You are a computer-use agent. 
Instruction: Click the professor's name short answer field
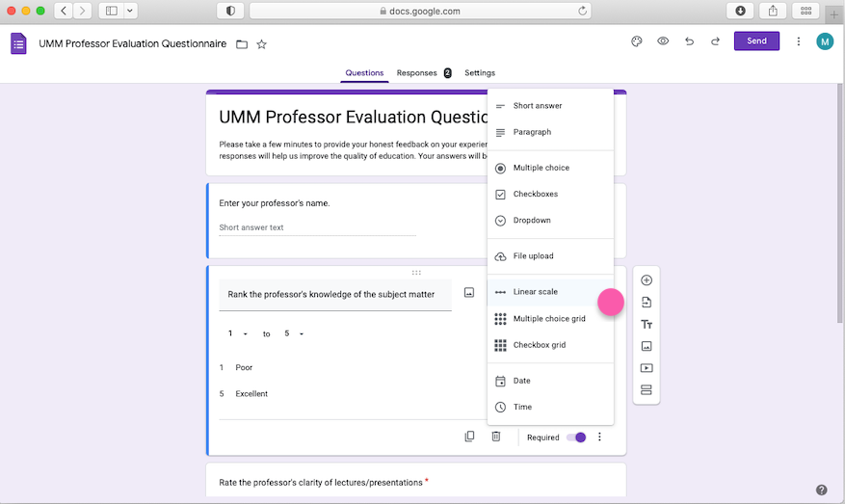[317, 228]
